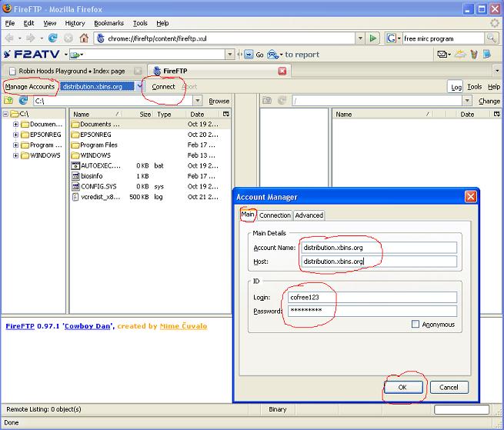Viewport: 504px width, 430px height.
Task: Select the Main tab in Account Manager
Action: pos(248,215)
